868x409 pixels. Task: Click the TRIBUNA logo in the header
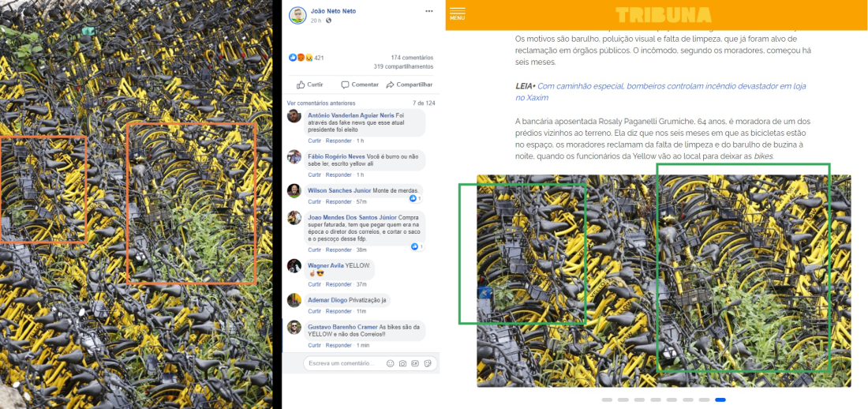click(x=663, y=14)
